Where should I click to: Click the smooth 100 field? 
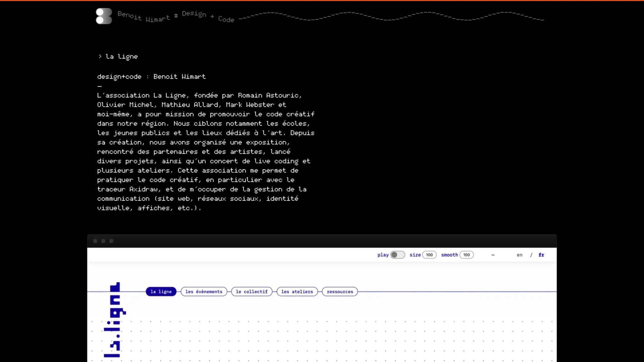click(x=467, y=255)
